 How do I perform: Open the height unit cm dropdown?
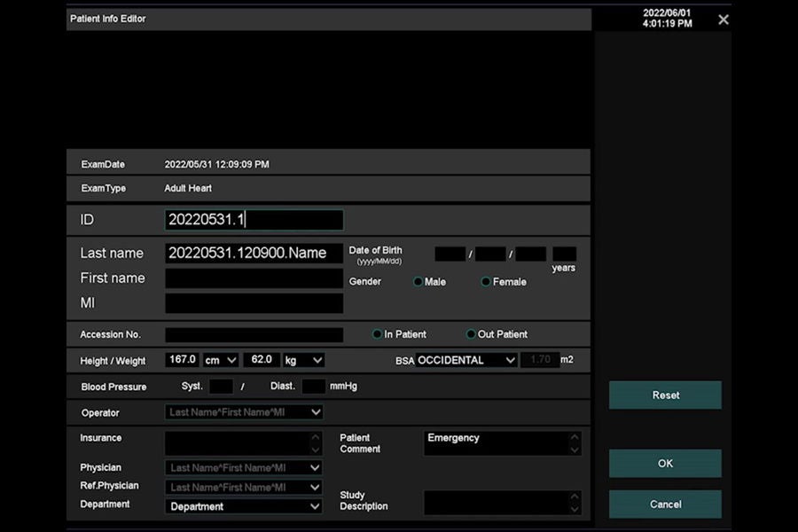[x=221, y=360]
